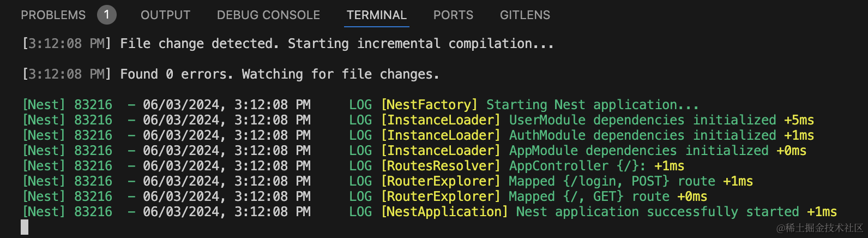Viewport: 868px width, 238px height.
Task: Open the PROBLEMS tab
Action: (x=53, y=15)
